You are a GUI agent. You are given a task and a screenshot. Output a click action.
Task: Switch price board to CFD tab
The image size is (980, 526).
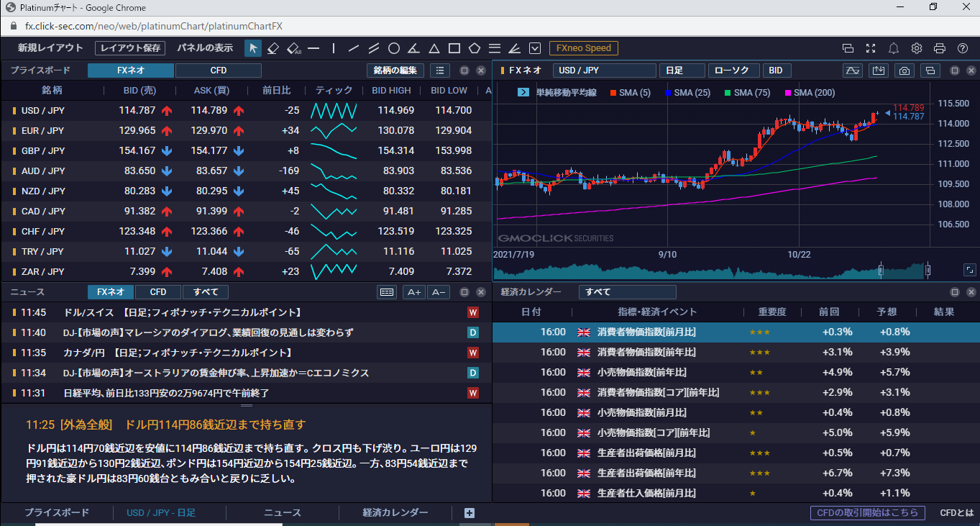tap(219, 71)
